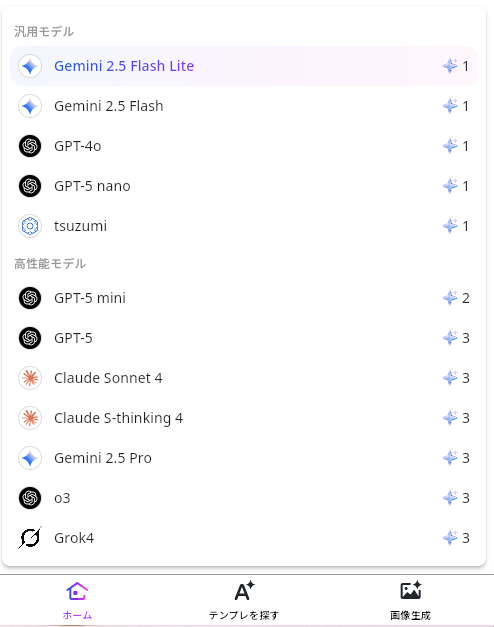Switch to テンプレを探す templates tab
The image size is (494, 627).
coord(244,601)
